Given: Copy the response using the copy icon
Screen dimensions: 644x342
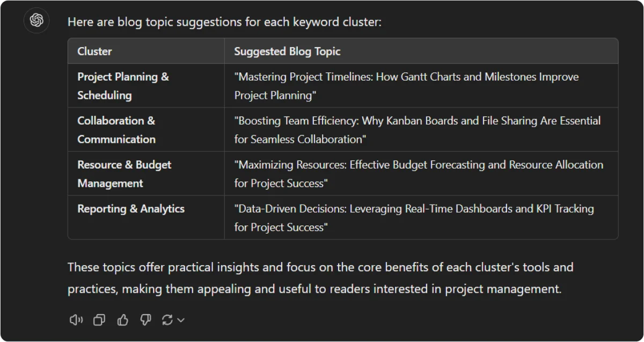Looking at the screenshot, I should [x=99, y=320].
